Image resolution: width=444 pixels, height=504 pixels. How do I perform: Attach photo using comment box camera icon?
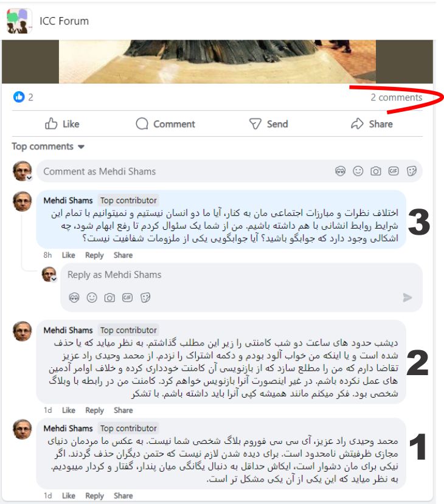(x=375, y=171)
